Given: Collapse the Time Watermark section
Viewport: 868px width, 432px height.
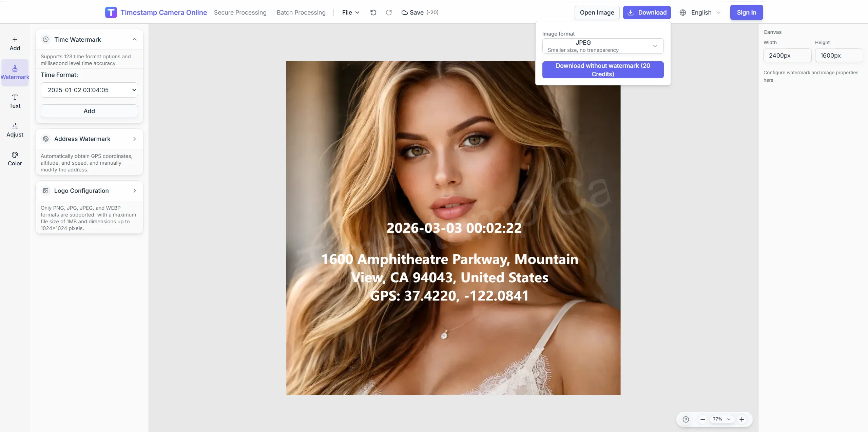Looking at the screenshot, I should pyautogui.click(x=134, y=39).
